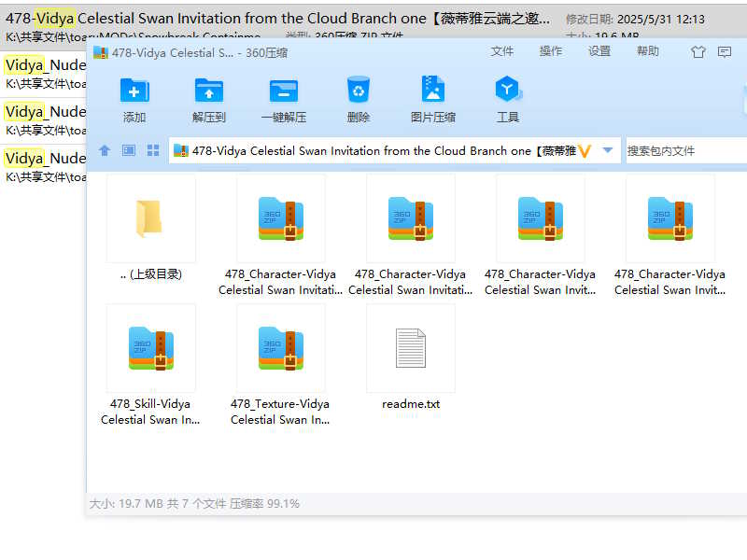Open the 操作 (Operations) menu
The height and width of the screenshot is (560, 747).
pos(551,52)
